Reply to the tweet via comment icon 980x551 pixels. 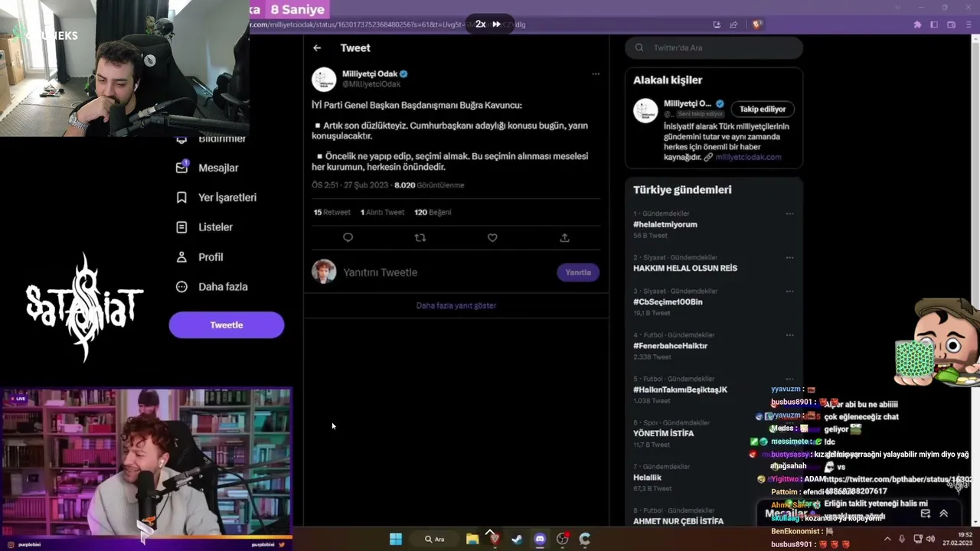tap(348, 238)
